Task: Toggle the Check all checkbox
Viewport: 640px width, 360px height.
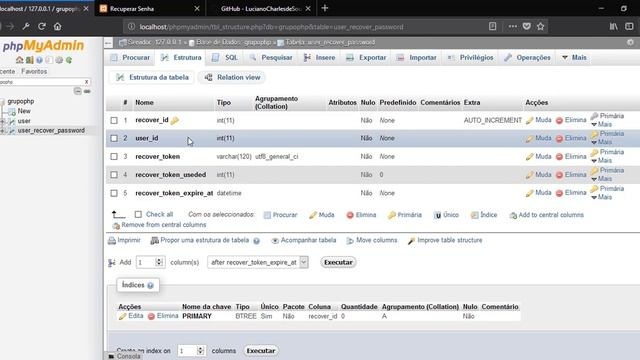Action: point(138,214)
